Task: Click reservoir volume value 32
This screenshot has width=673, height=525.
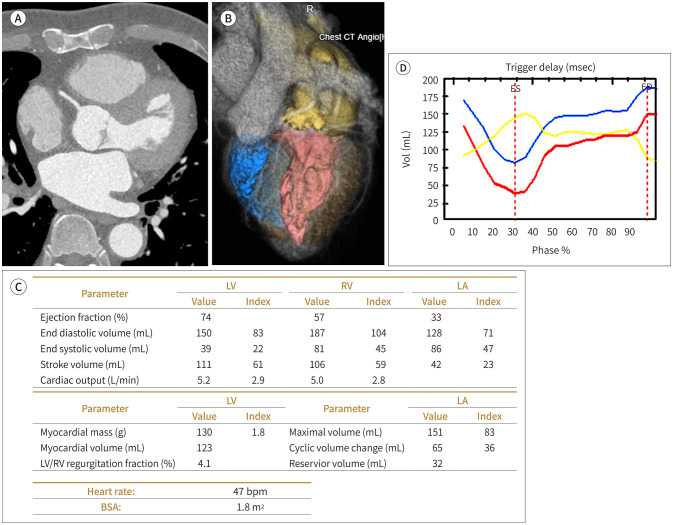Action: [x=437, y=464]
